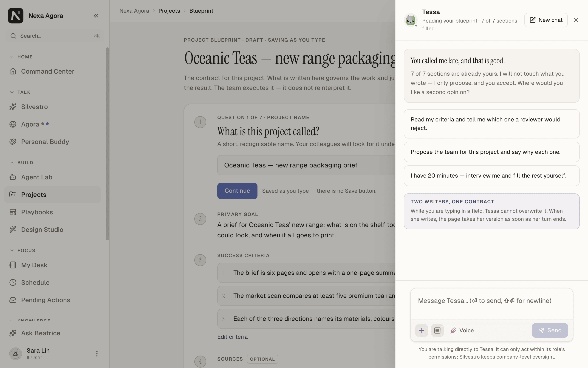The image size is (588, 368).
Task: Click the document template icon in composer
Action: coord(437,331)
